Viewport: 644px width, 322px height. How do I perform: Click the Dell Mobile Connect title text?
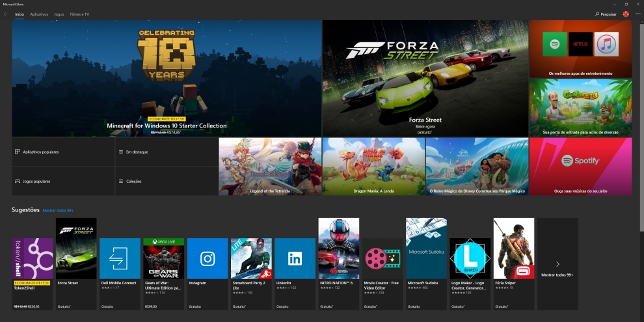[x=118, y=283]
